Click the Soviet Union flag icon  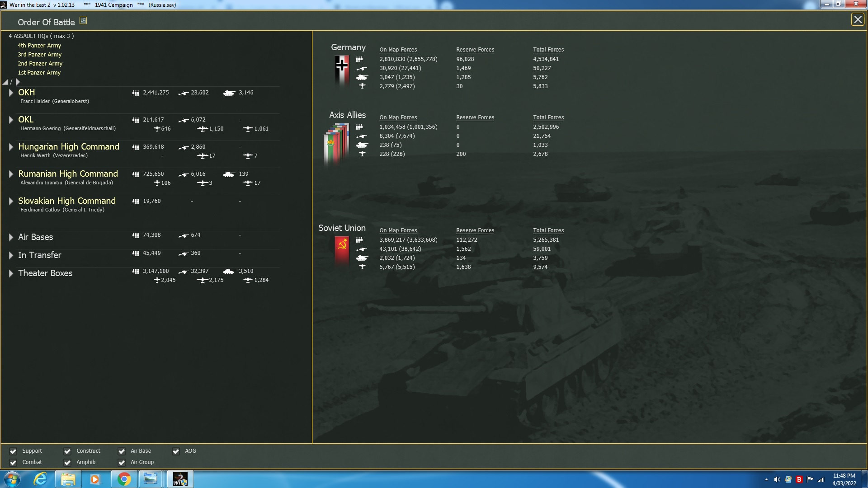point(342,251)
